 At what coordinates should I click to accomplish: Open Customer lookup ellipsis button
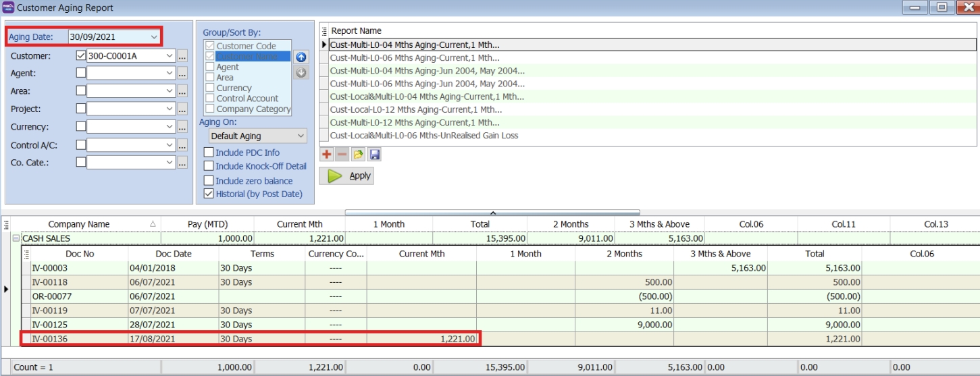182,56
